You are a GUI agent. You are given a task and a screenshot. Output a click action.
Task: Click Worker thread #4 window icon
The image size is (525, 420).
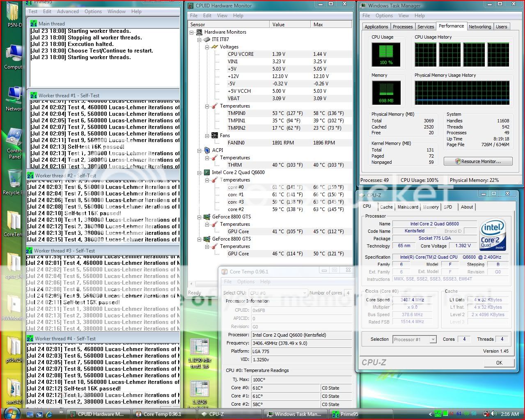(30, 338)
